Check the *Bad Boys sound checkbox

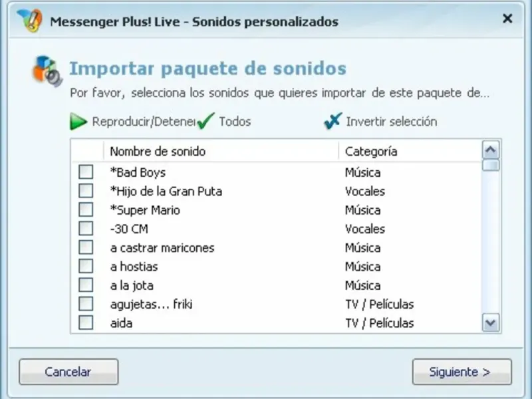click(86, 172)
